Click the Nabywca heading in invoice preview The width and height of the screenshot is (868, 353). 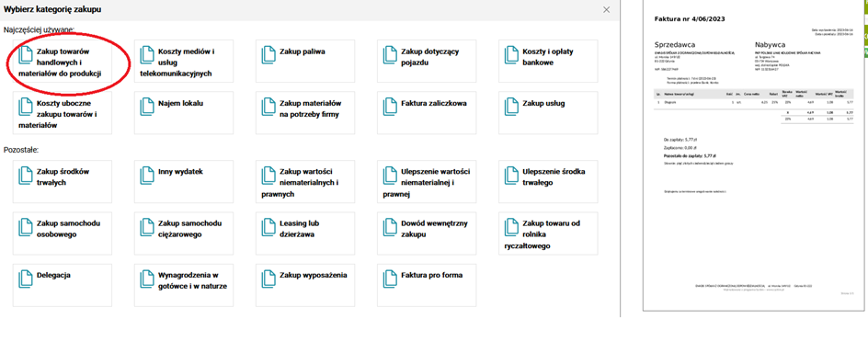(770, 44)
